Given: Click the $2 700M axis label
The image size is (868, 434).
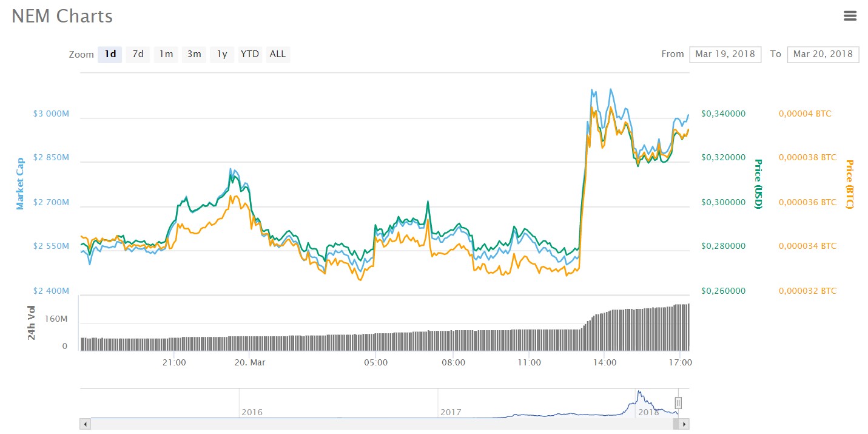Looking at the screenshot, I should 52,202.
